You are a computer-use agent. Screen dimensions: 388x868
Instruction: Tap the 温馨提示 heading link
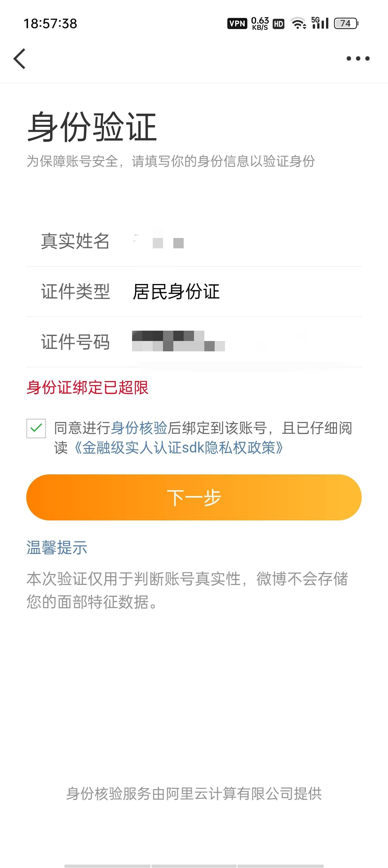pos(57,547)
